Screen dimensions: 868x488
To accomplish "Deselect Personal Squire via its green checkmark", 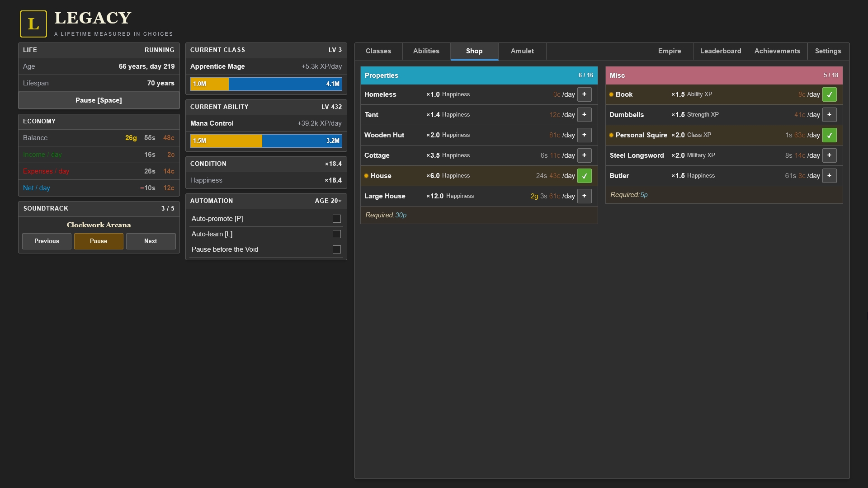I will coord(829,135).
